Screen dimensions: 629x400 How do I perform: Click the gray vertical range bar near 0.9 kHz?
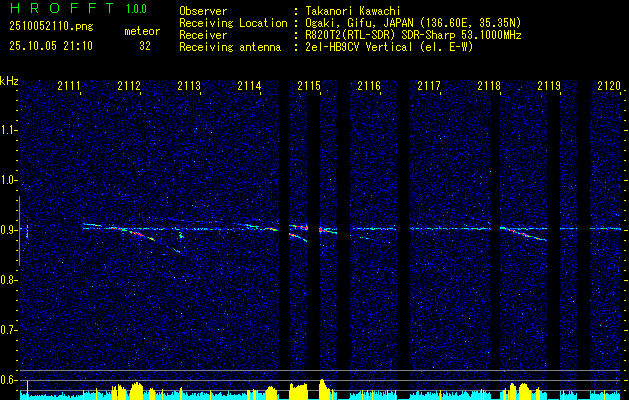(x=19, y=231)
